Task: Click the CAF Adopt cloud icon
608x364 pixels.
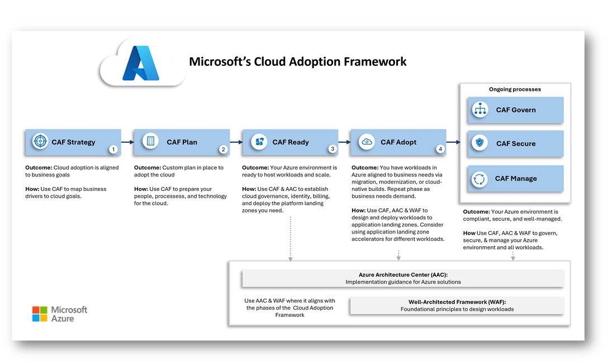Action: tap(367, 142)
